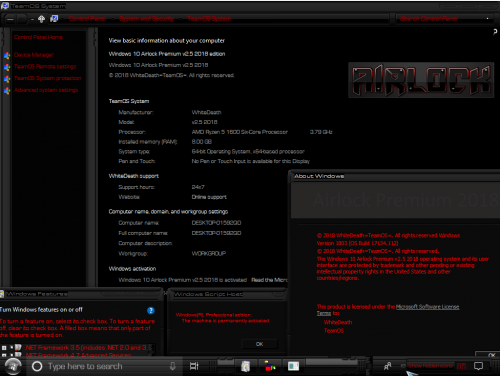Click the processor value AMD Ryzen 5 1600
Screen dimensions: 500x376
click(240, 132)
